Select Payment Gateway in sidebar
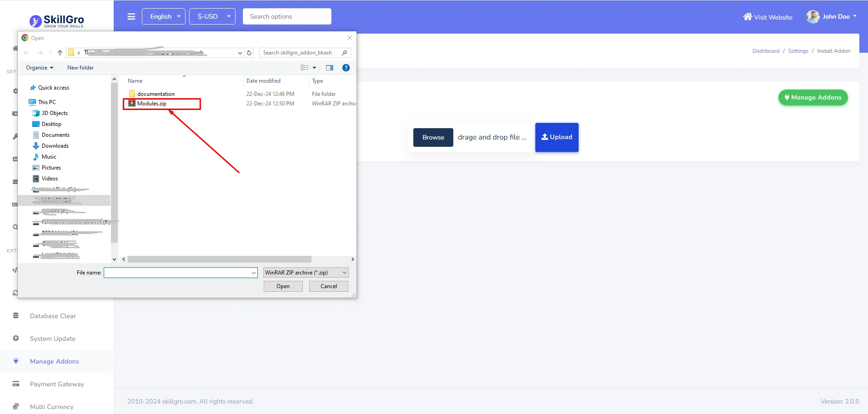Screen dimensions: 868x414 [x=57, y=384]
